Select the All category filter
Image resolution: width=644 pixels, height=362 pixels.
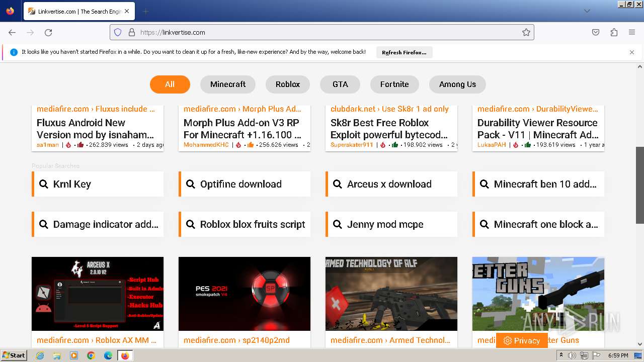(170, 84)
